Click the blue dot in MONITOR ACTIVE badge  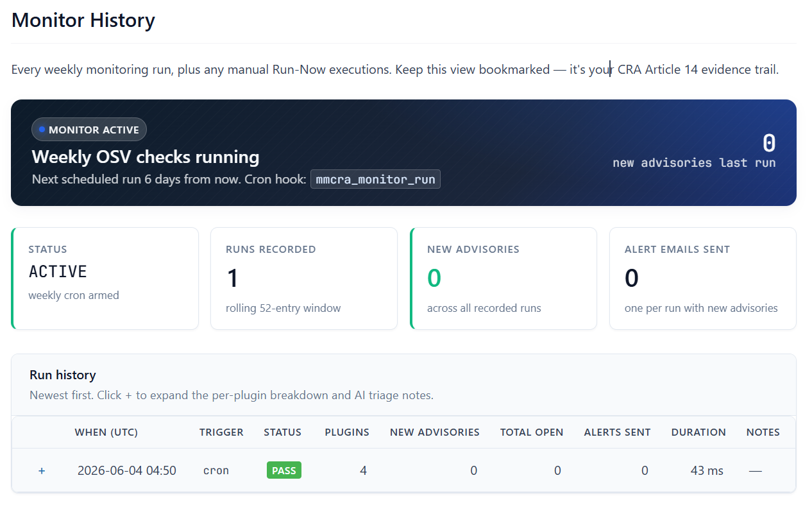[x=42, y=130]
